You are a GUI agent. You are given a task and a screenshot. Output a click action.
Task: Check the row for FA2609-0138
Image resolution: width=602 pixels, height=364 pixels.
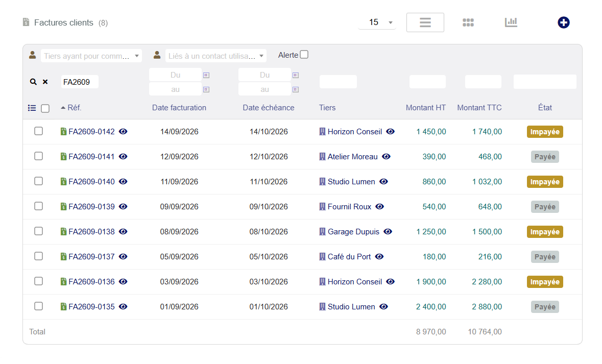click(x=38, y=231)
